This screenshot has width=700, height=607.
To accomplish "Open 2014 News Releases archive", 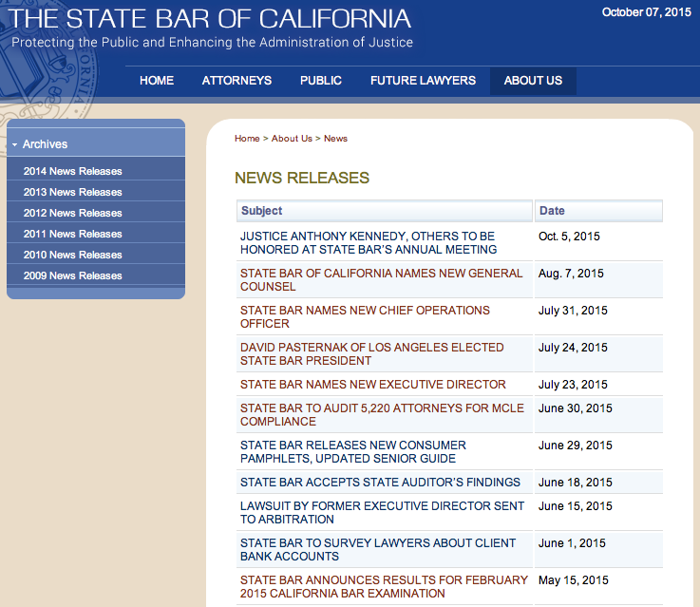I will [x=73, y=171].
